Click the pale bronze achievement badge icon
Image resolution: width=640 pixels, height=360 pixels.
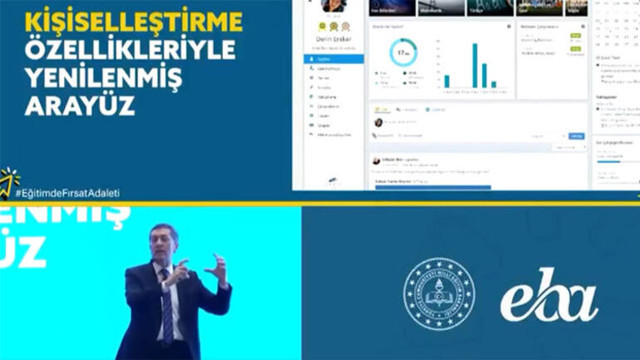(345, 27)
